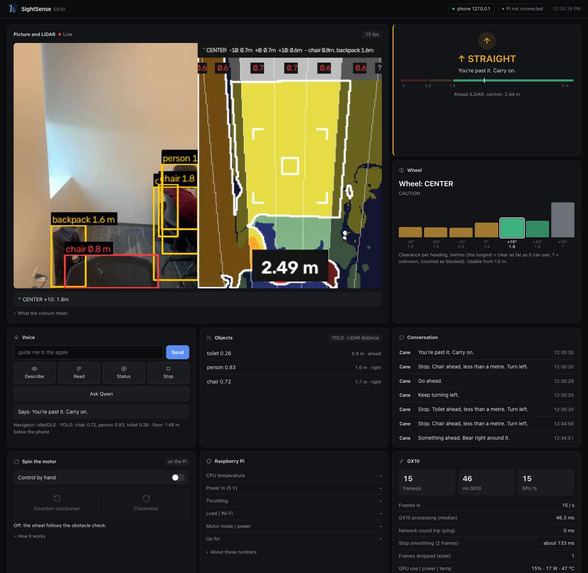Click message Go ahead.
Screen dimensions: 588x573
[486, 381]
